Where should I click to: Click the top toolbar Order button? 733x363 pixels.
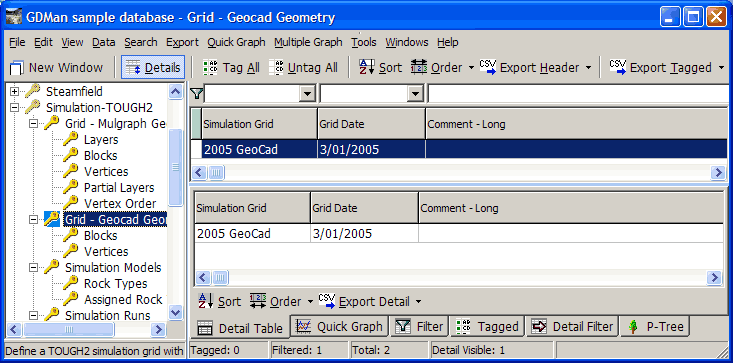[437, 68]
